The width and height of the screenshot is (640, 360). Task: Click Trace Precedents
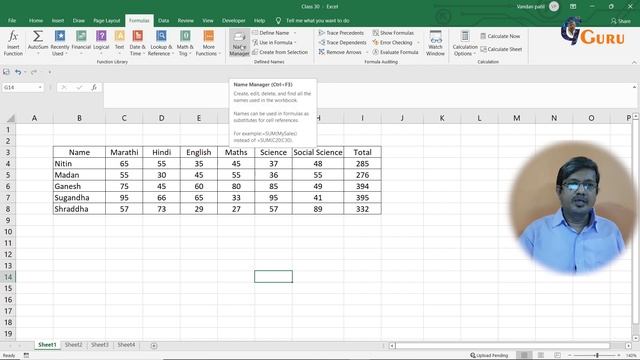(x=341, y=33)
